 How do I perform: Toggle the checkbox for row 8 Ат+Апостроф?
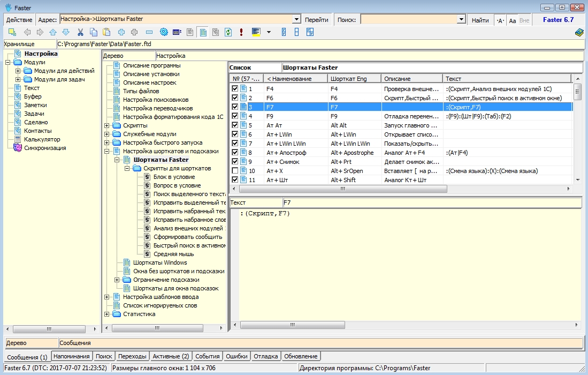coord(235,152)
